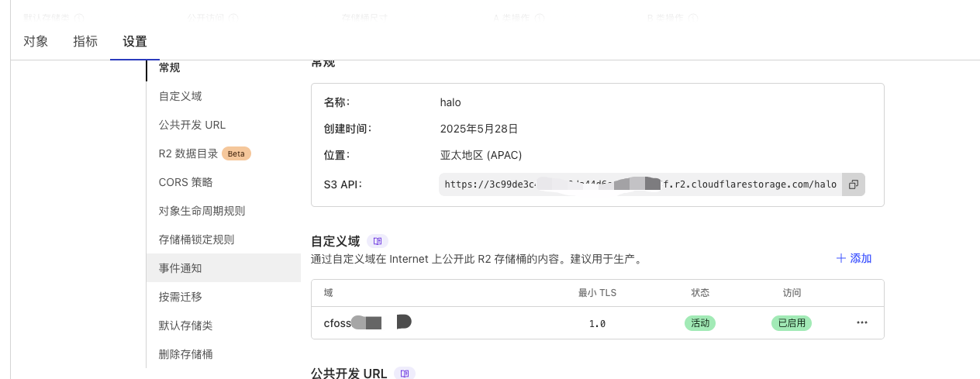Click the 公共开发 URL section heading
Image resolution: width=980 pixels, height=379 pixels.
[349, 374]
